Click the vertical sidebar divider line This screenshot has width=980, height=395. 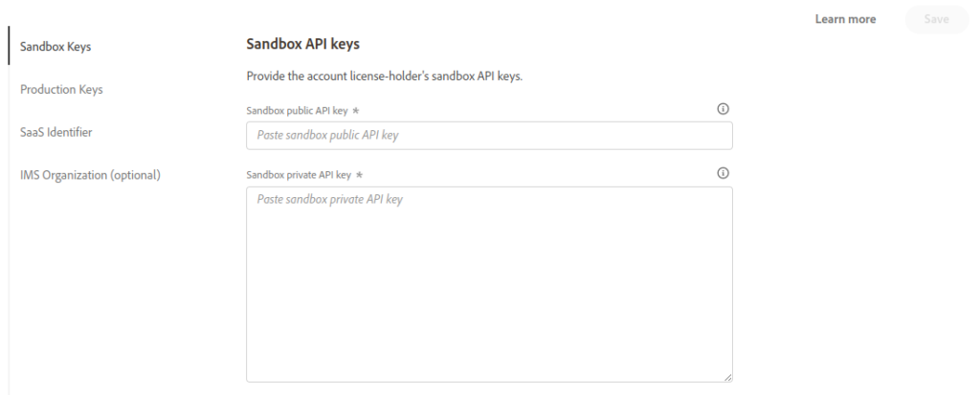point(9,230)
